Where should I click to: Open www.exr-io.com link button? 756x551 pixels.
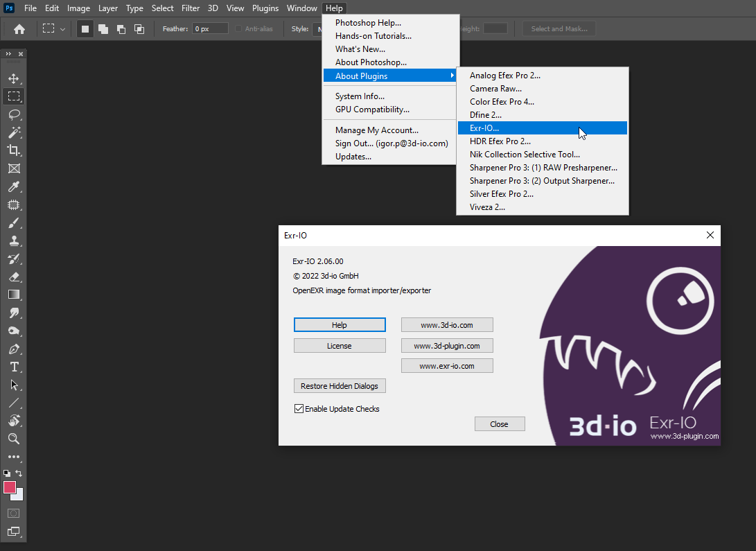tap(447, 366)
